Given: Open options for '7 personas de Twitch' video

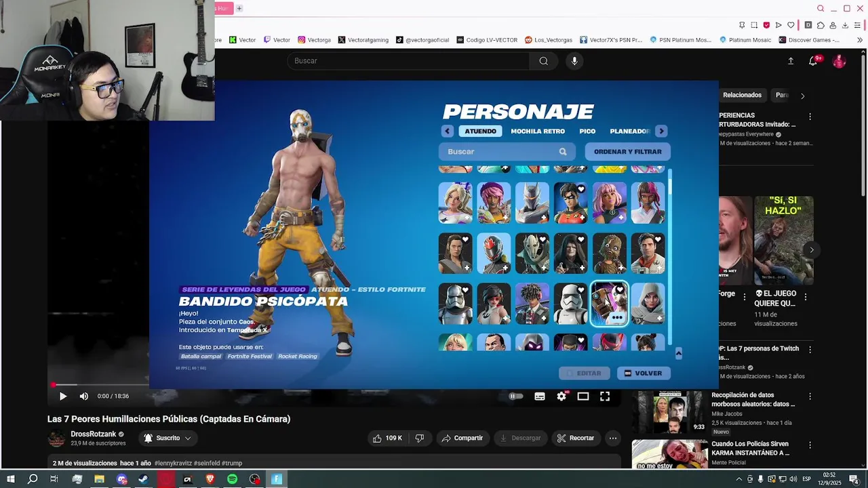Looking at the screenshot, I should click(x=810, y=350).
